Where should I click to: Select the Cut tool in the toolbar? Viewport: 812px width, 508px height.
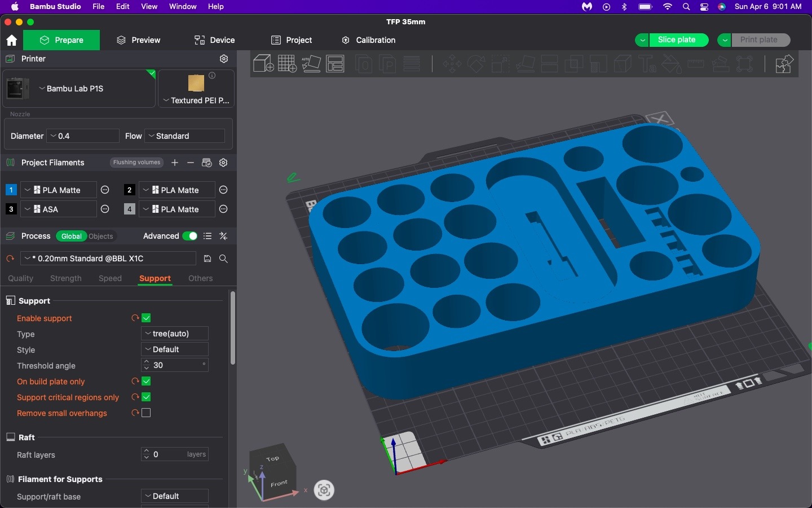(549, 64)
